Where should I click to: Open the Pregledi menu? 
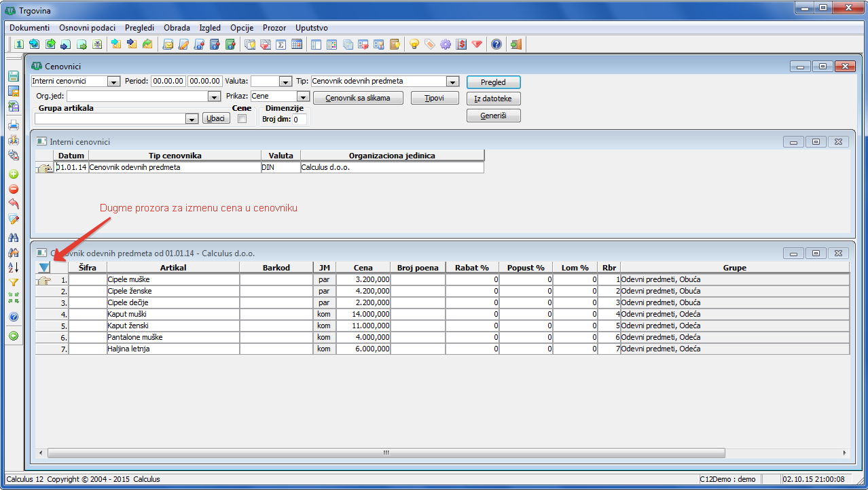(139, 28)
